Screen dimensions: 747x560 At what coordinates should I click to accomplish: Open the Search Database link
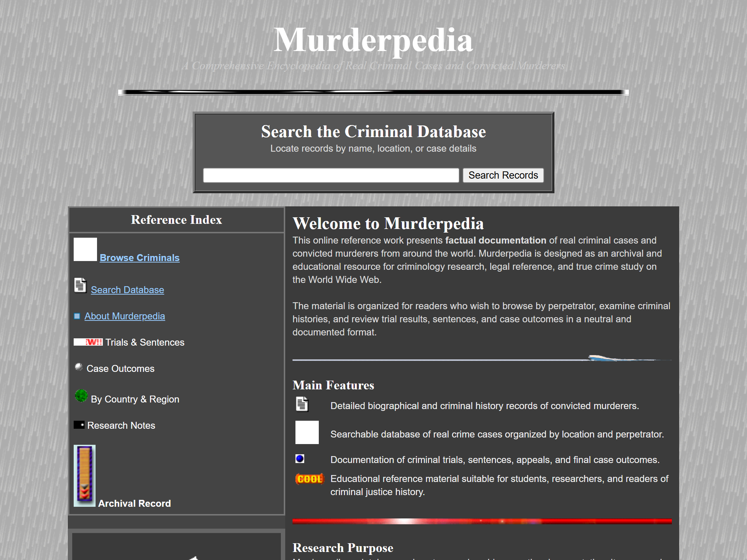tap(127, 289)
